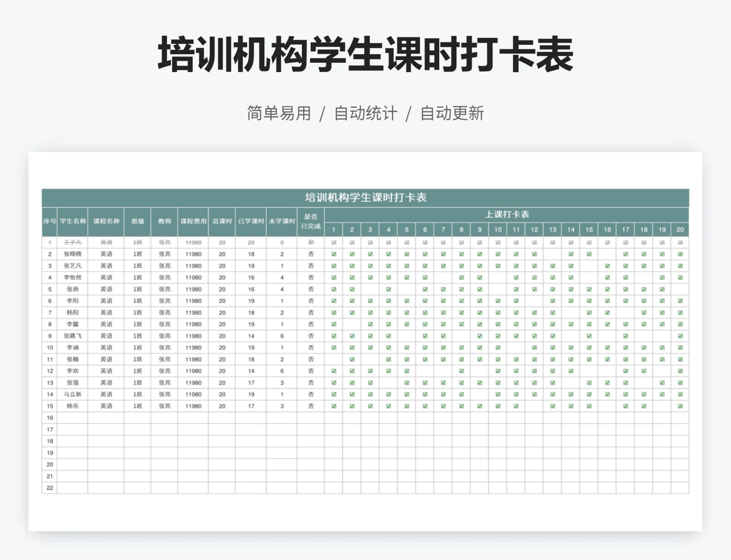Check lesson 13 attendance for 张晓晓
Image resolution: width=731 pixels, height=560 pixels.
point(552,254)
